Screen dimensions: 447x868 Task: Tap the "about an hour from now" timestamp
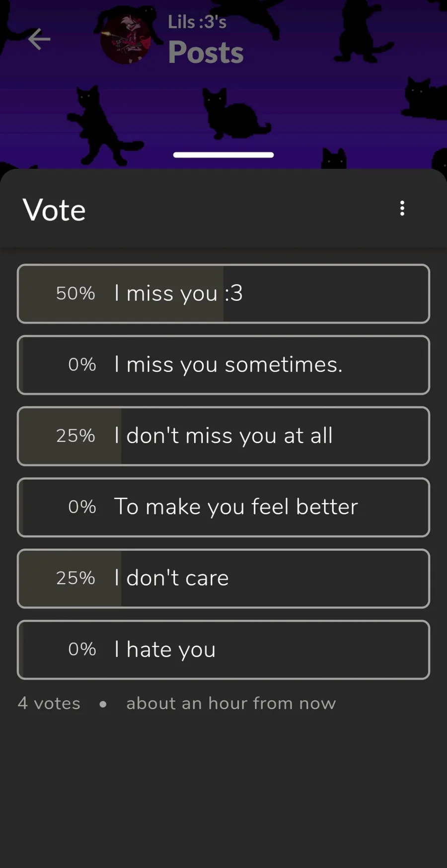tap(231, 703)
